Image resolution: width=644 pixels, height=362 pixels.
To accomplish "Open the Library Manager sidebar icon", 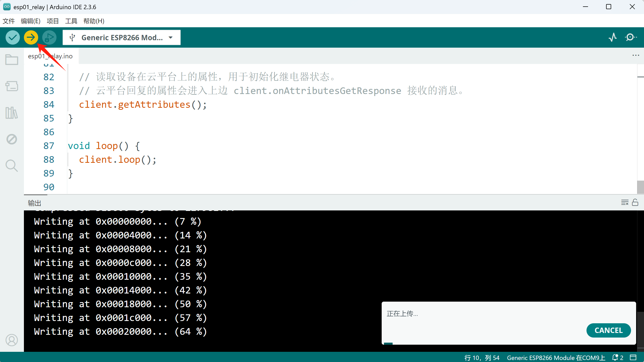I will 12,113.
